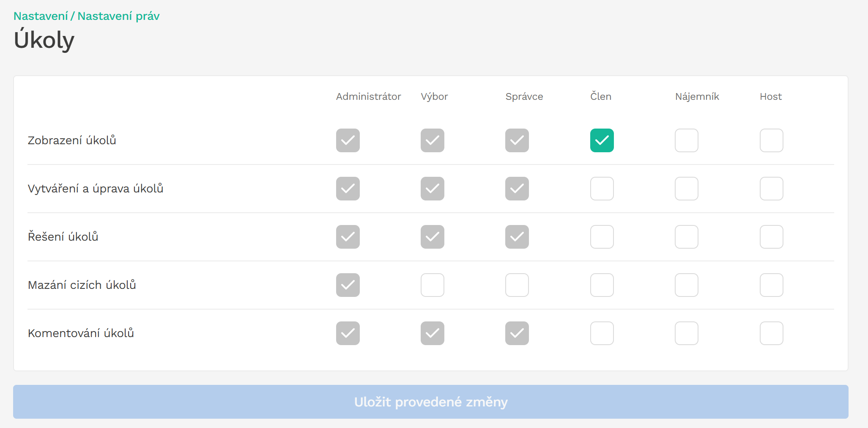The image size is (868, 428).
Task: Check Řešení úkolů for Host
Action: (x=771, y=237)
